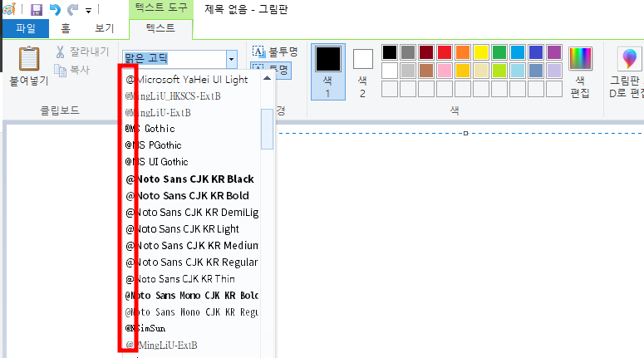
Task: Open 그림판 3D editing icon
Action: point(628,71)
